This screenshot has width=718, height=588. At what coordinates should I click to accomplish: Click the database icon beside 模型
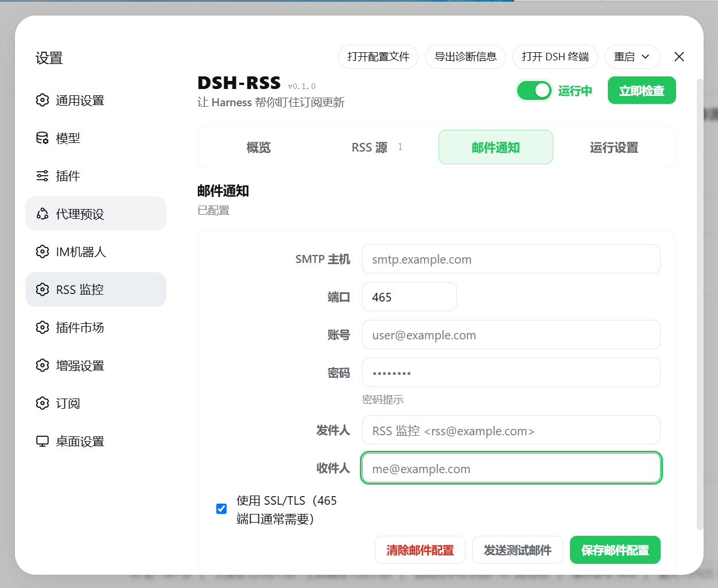click(42, 138)
